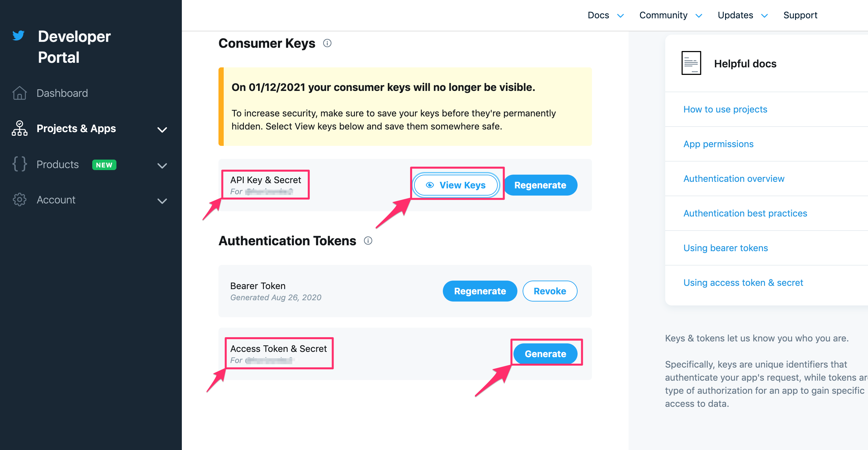This screenshot has width=868, height=450.
Task: Click the Twitter bird logo
Action: coord(19,36)
